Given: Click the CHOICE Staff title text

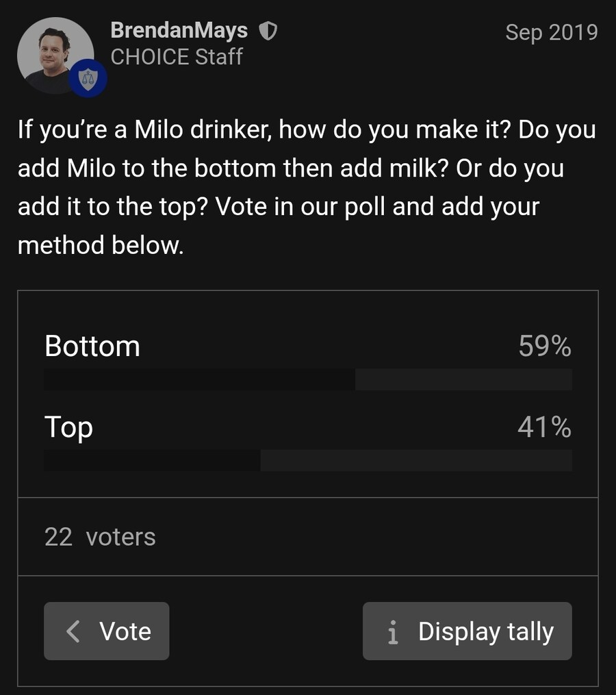Looking at the screenshot, I should pyautogui.click(x=177, y=57).
